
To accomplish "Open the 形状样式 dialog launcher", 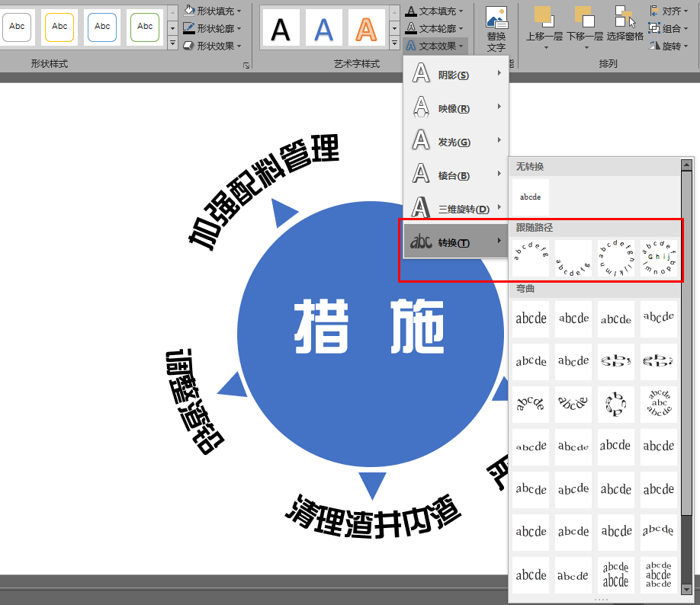I will [246, 65].
